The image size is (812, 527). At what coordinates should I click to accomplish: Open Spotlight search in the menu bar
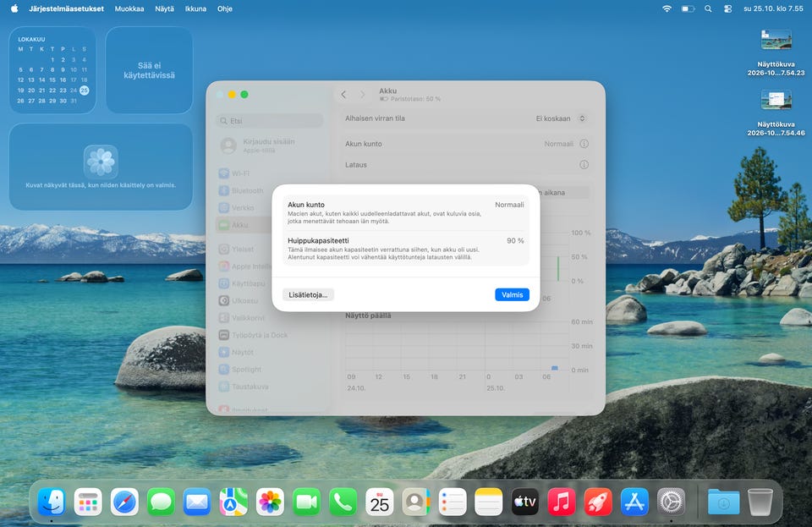[x=708, y=8]
